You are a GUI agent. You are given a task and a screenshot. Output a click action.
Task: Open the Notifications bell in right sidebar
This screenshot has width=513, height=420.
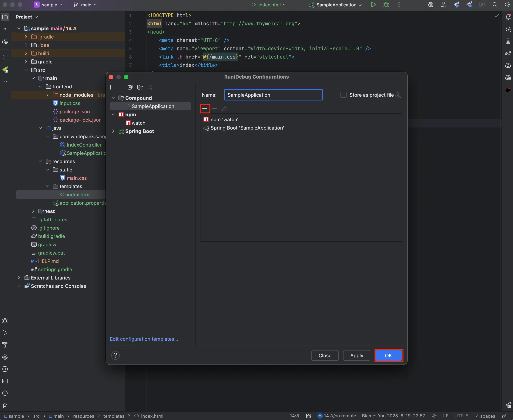pos(508,17)
